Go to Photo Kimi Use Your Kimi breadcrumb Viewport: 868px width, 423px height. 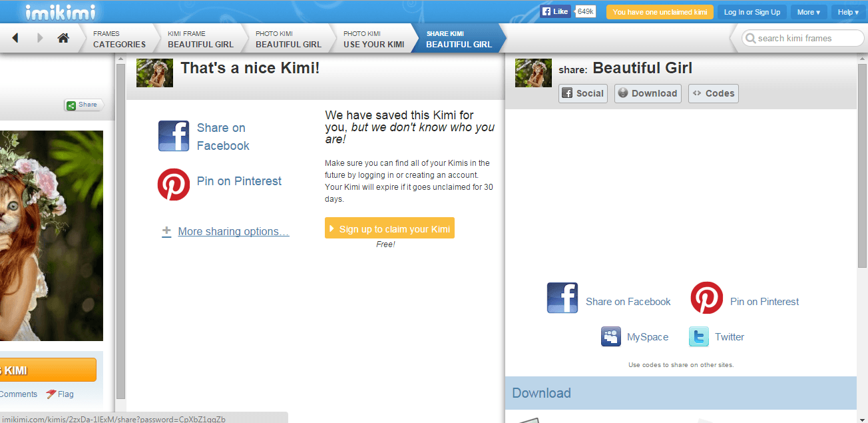pyautogui.click(x=373, y=39)
